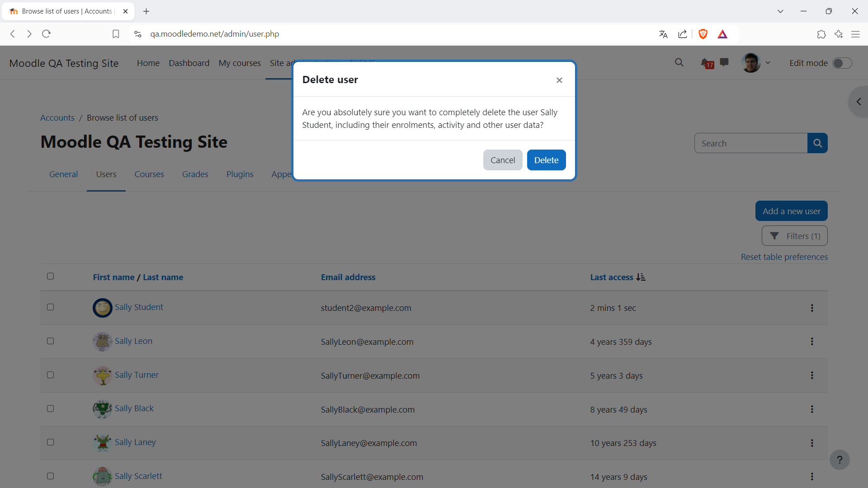Open actions menu for Sally Turner
Image resolution: width=868 pixels, height=488 pixels.
point(812,375)
